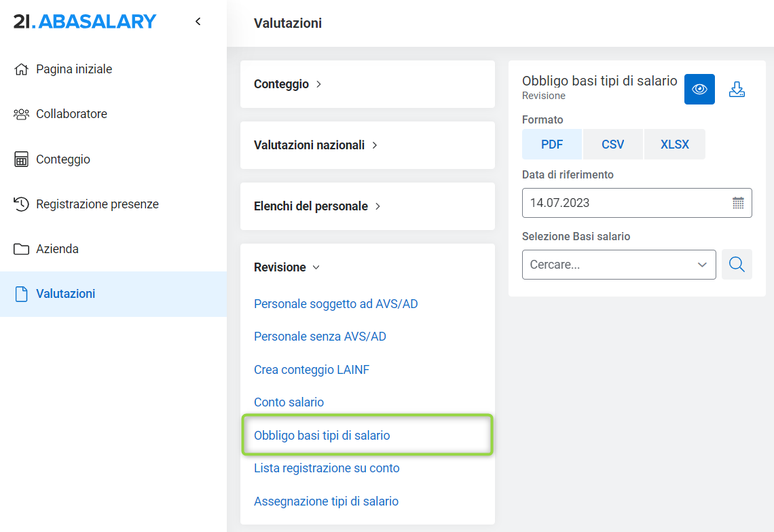Click the magnifier search icon

(x=737, y=265)
